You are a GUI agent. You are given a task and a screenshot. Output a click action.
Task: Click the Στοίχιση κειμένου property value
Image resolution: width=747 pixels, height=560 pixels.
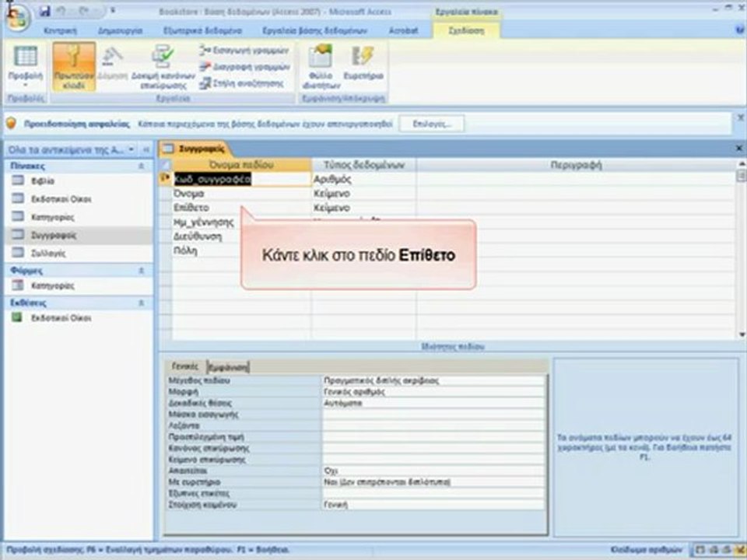click(433, 505)
